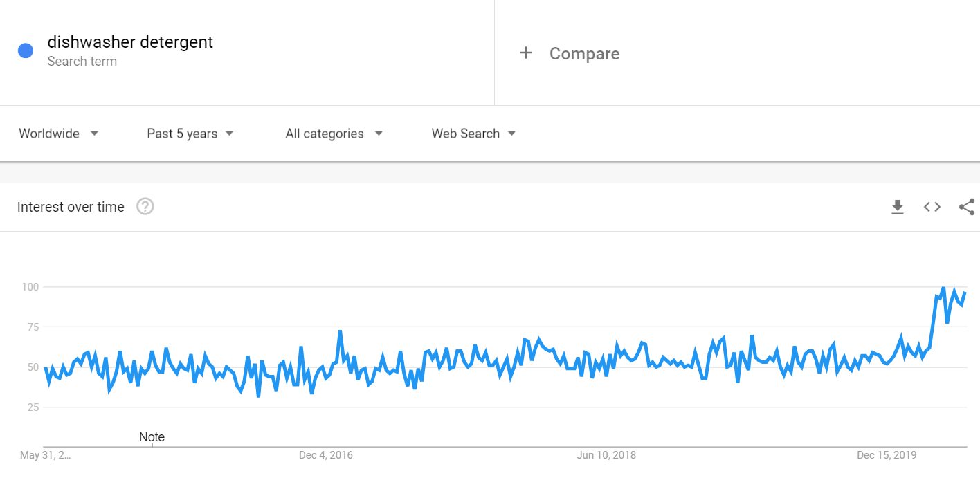Change the Web Search type dropdown

tap(474, 134)
